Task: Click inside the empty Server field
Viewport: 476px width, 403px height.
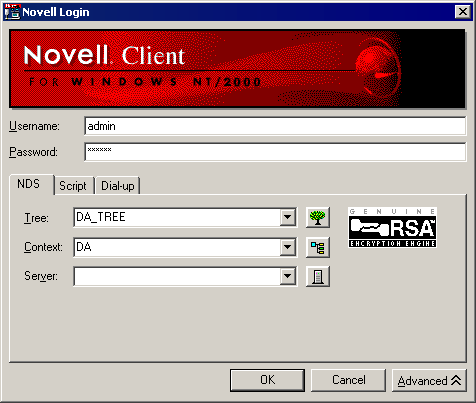Action: (x=177, y=276)
